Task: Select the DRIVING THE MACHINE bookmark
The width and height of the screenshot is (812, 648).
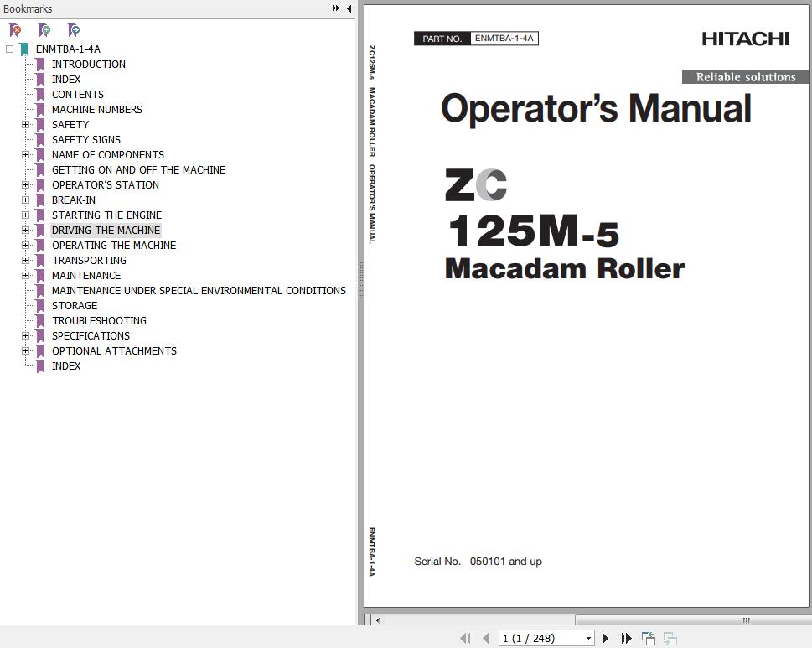Action: [x=106, y=230]
